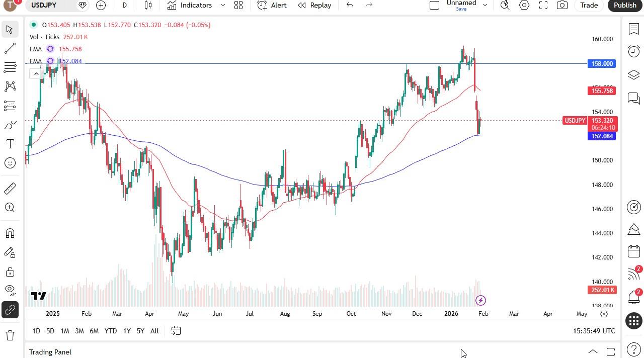Start Replay mode
This screenshot has height=358, width=644.
click(314, 5)
